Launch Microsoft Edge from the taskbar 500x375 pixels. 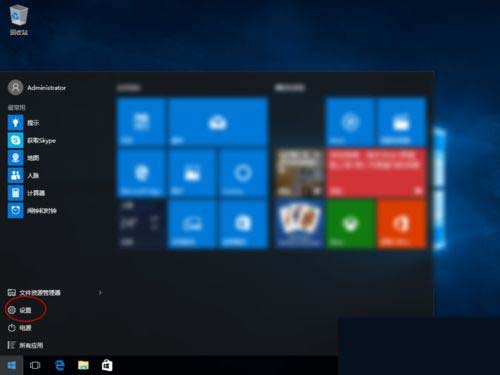(x=60, y=365)
